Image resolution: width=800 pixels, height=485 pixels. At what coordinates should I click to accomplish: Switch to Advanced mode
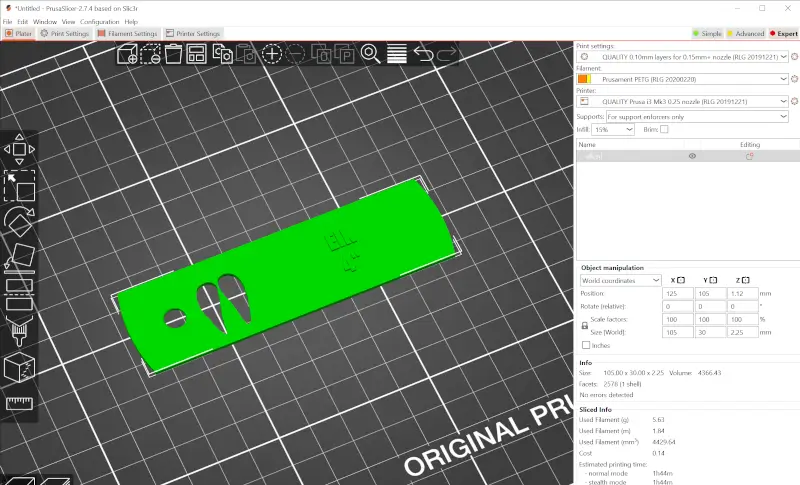745,33
